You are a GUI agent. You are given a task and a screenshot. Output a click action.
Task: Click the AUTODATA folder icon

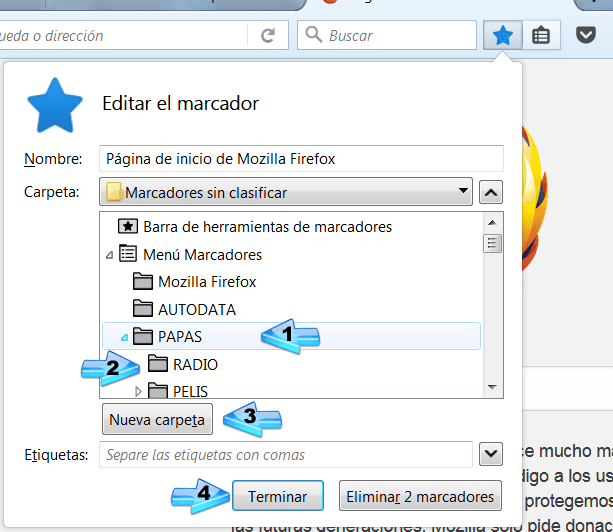[143, 308]
